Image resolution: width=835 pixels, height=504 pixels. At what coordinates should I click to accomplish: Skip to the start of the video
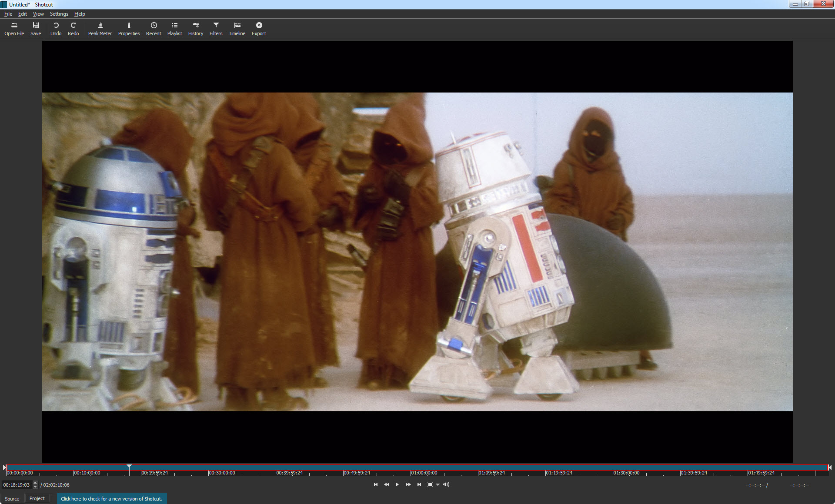click(x=376, y=484)
